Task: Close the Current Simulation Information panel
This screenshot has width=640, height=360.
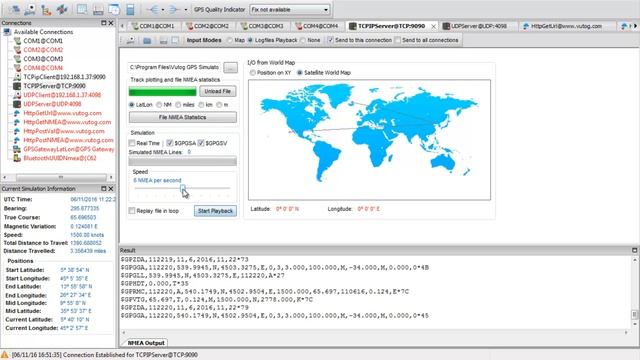Action: click(x=111, y=189)
